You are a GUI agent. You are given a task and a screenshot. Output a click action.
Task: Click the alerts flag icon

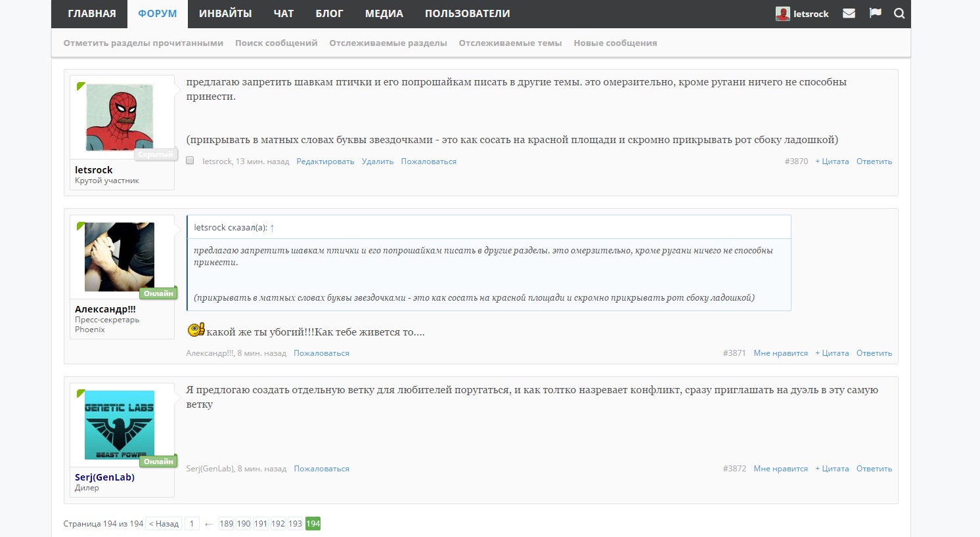[x=875, y=13]
